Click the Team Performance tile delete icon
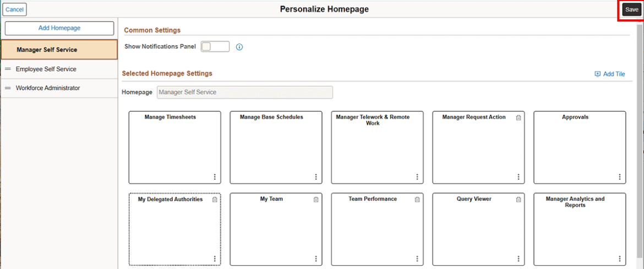 417,200
